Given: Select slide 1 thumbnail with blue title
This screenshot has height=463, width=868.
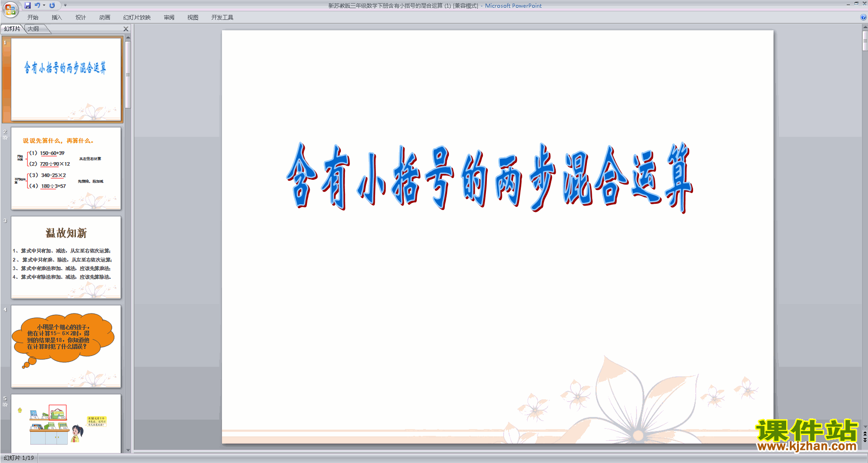Looking at the screenshot, I should (x=66, y=80).
